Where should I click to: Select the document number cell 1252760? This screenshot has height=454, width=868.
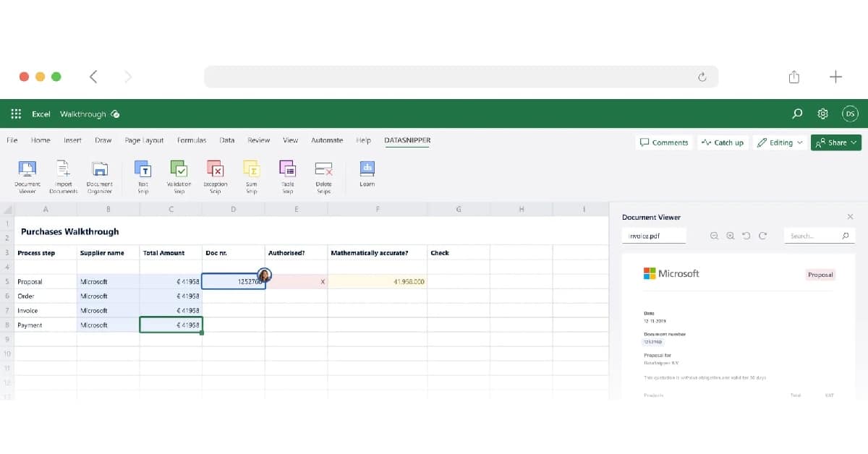pos(234,281)
